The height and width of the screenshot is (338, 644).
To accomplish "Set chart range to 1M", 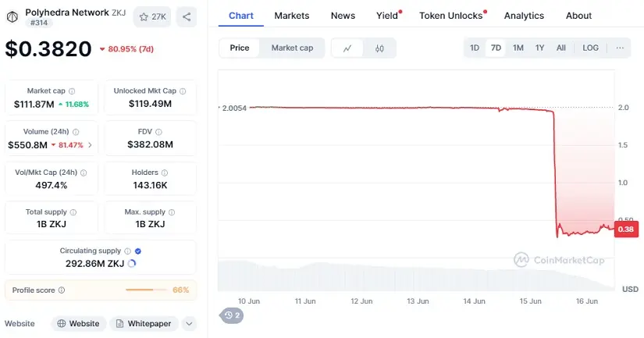I will point(518,48).
